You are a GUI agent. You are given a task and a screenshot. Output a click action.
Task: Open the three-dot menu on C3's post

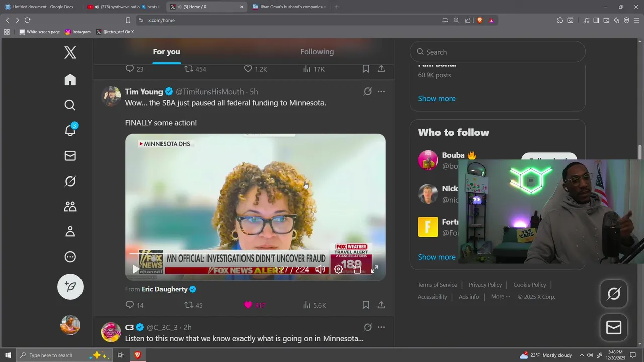(381, 327)
